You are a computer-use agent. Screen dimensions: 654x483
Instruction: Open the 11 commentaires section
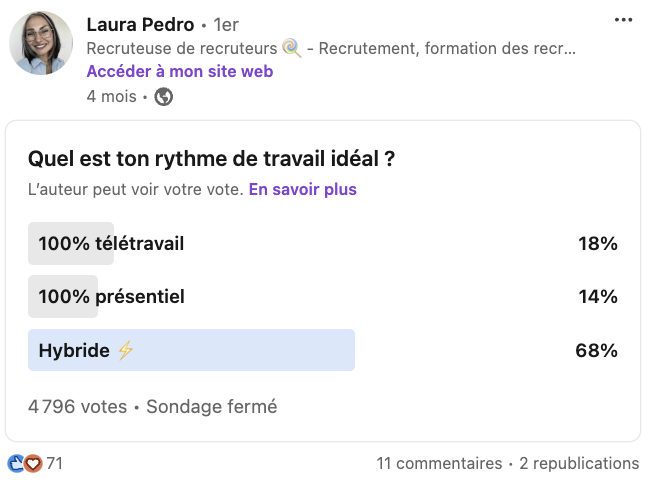[439, 463]
